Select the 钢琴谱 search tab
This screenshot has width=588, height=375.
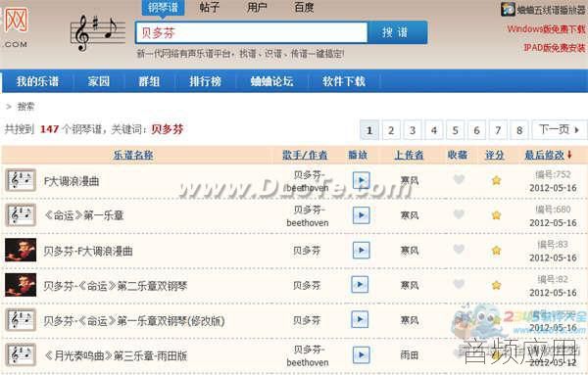[x=163, y=8]
